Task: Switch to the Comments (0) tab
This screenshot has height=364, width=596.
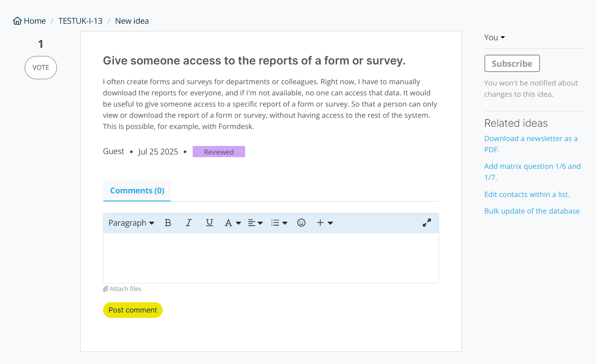Action: (137, 191)
